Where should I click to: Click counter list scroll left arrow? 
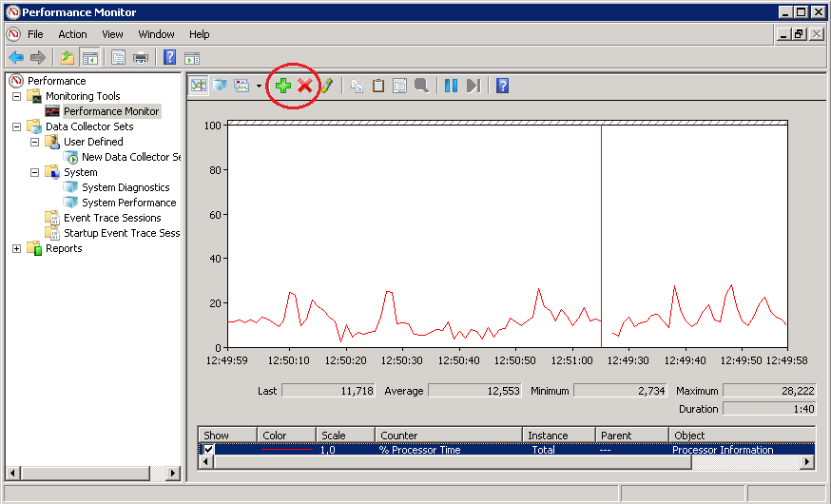206,462
